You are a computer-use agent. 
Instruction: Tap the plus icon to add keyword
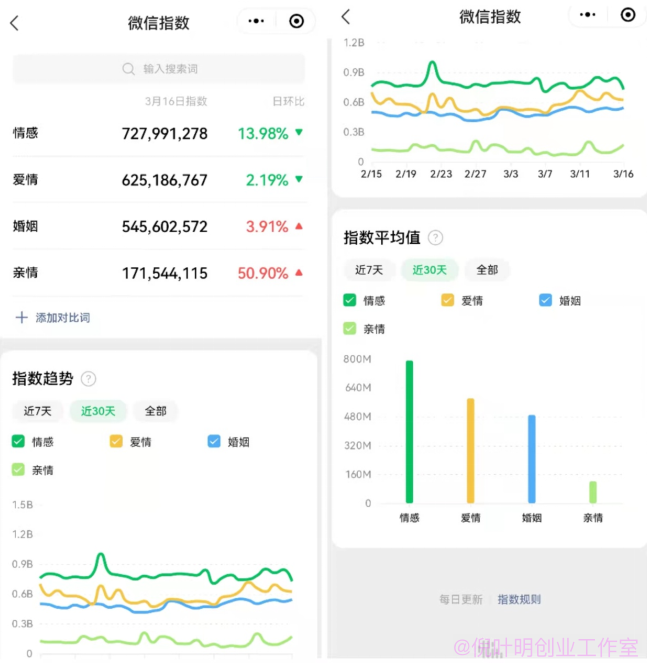click(x=22, y=317)
